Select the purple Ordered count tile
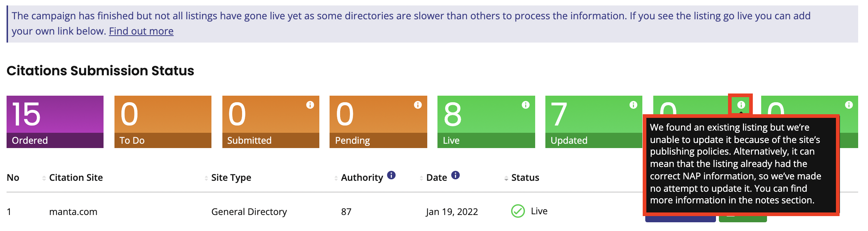This screenshot has width=868, height=231. point(55,122)
